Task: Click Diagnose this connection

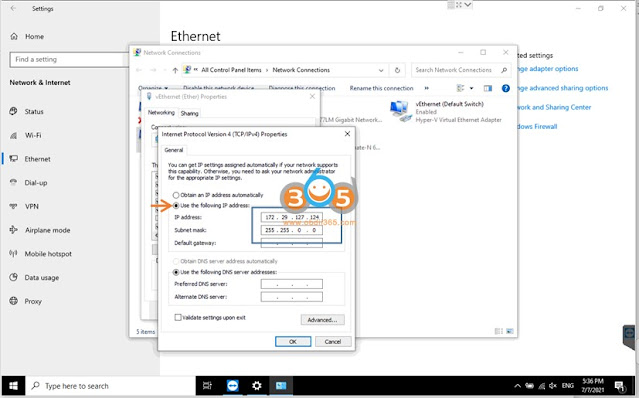Action: pyautogui.click(x=302, y=88)
